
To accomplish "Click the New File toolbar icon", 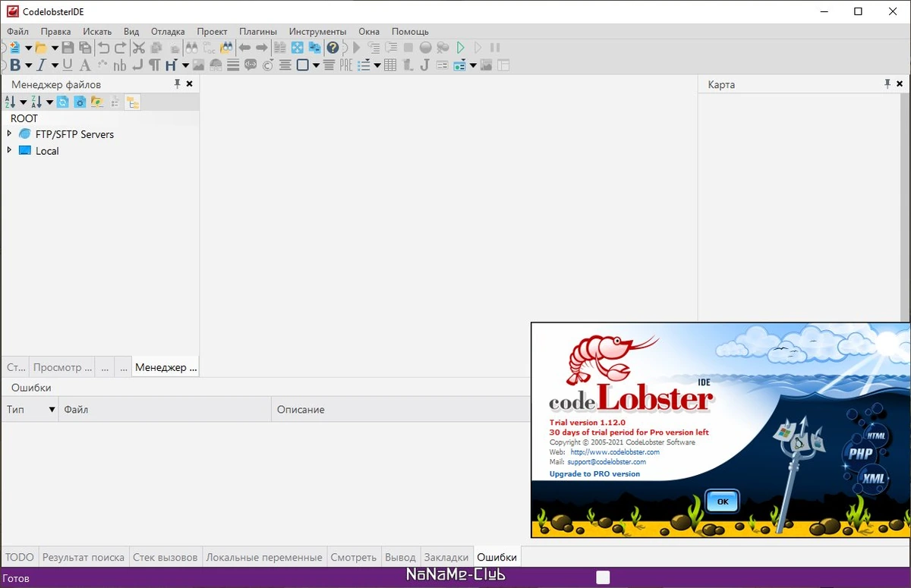I will (14, 48).
